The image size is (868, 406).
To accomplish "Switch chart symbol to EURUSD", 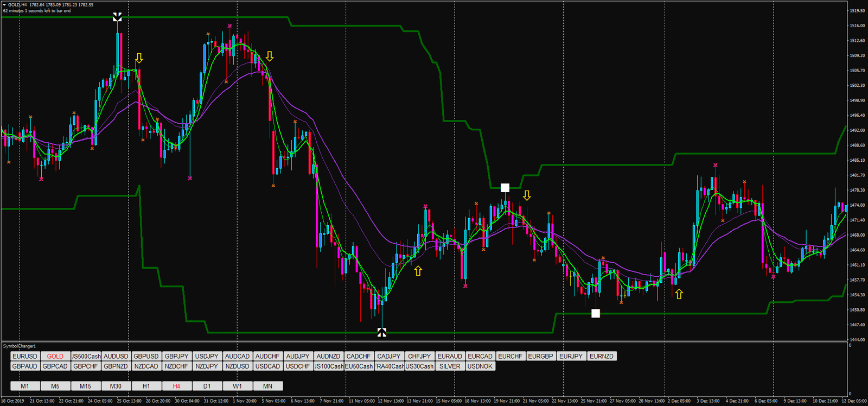I will [25, 356].
